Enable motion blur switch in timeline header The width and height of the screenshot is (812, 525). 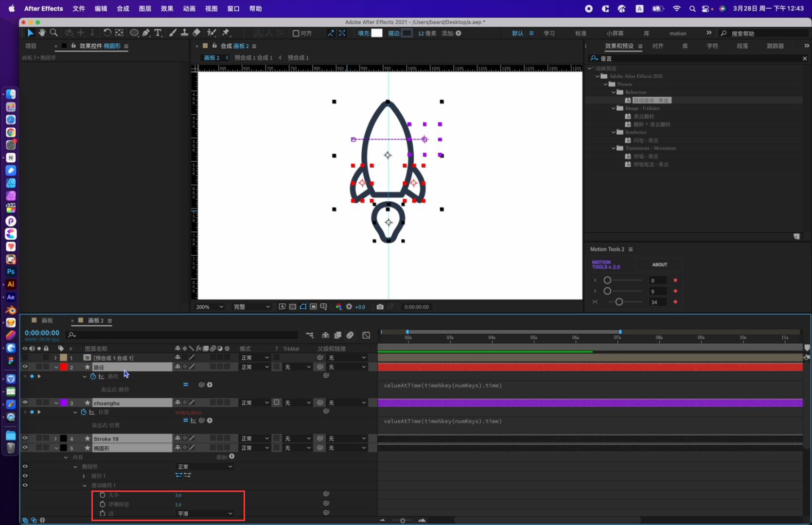pyautogui.click(x=350, y=335)
